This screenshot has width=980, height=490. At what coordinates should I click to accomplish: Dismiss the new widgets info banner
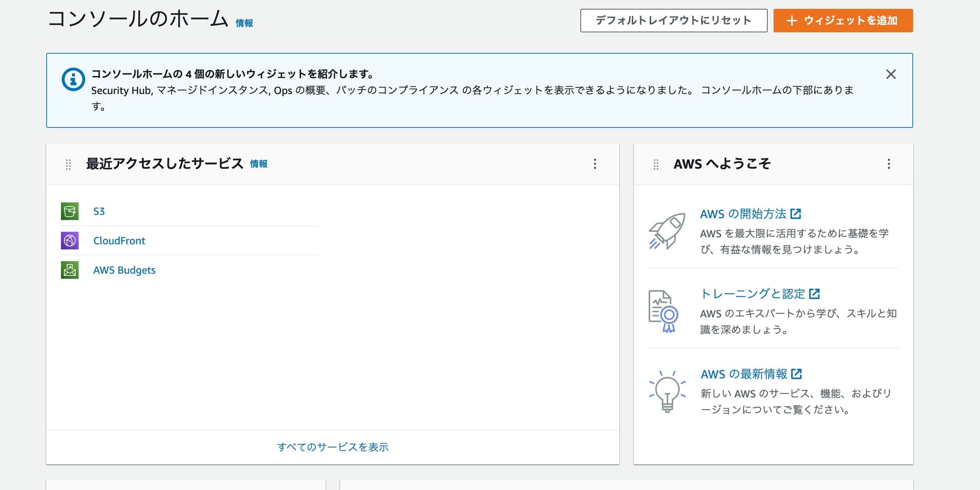click(x=891, y=74)
